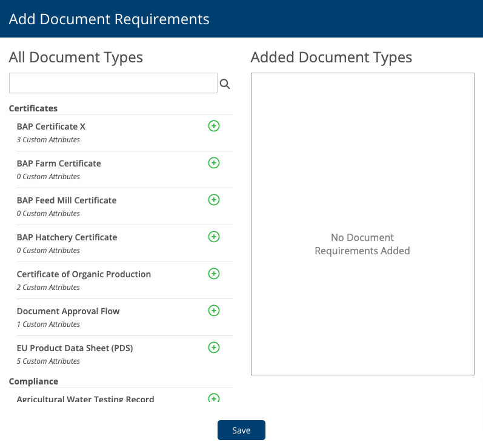Select BAP Hatchery Certificate label

coord(67,237)
